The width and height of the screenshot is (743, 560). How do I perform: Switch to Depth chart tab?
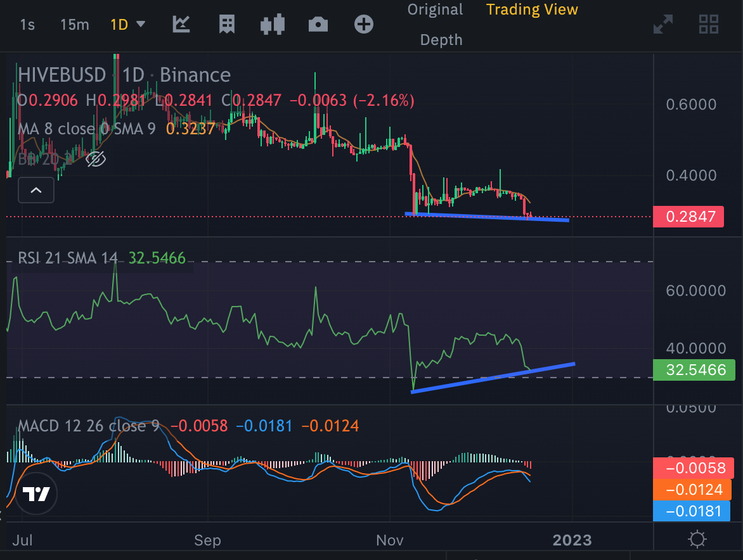[x=441, y=40]
